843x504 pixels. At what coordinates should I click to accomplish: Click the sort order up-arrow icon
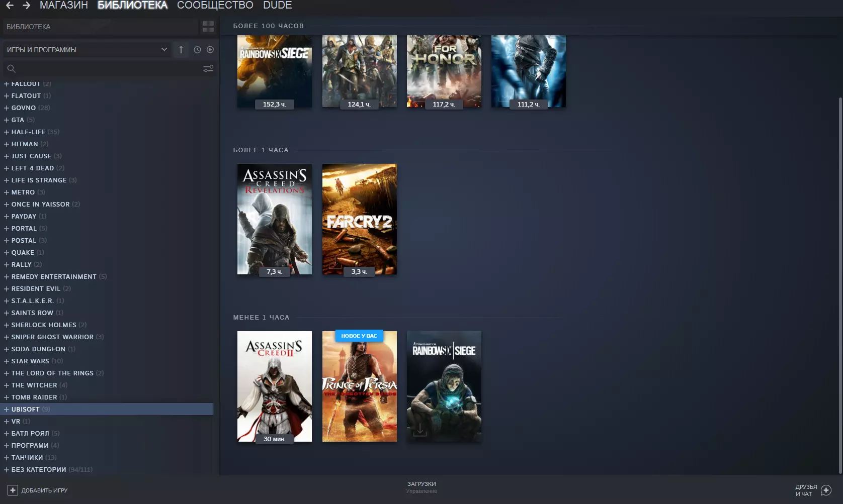[181, 50]
